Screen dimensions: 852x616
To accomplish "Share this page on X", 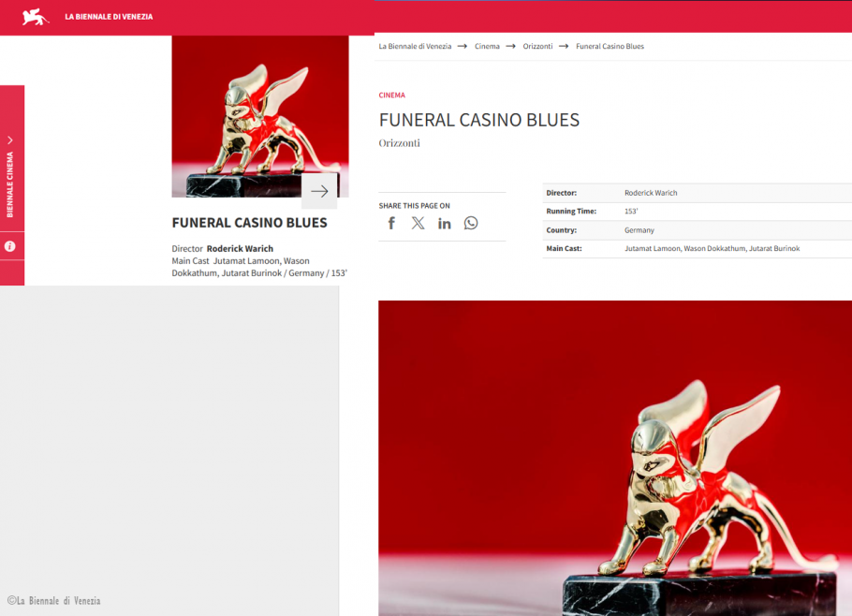I will tap(418, 223).
